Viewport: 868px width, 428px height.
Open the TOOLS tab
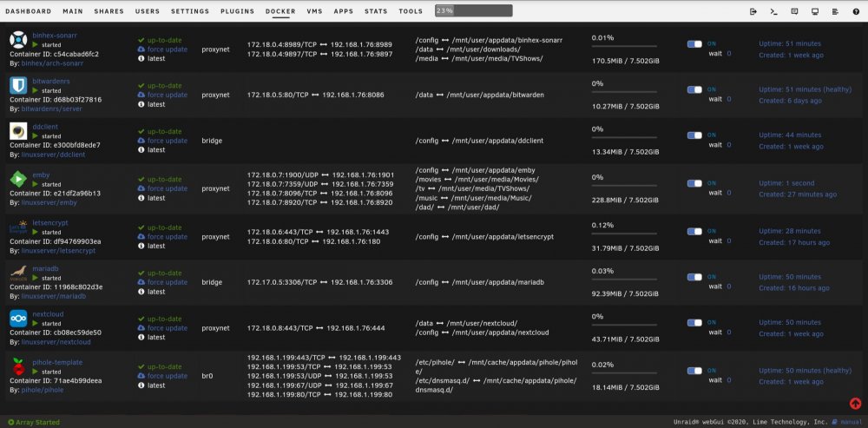pos(411,11)
